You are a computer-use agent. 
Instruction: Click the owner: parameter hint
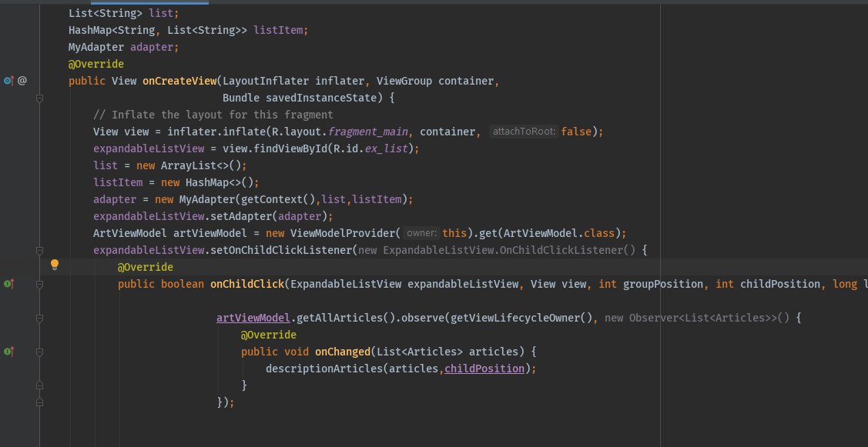(x=422, y=233)
